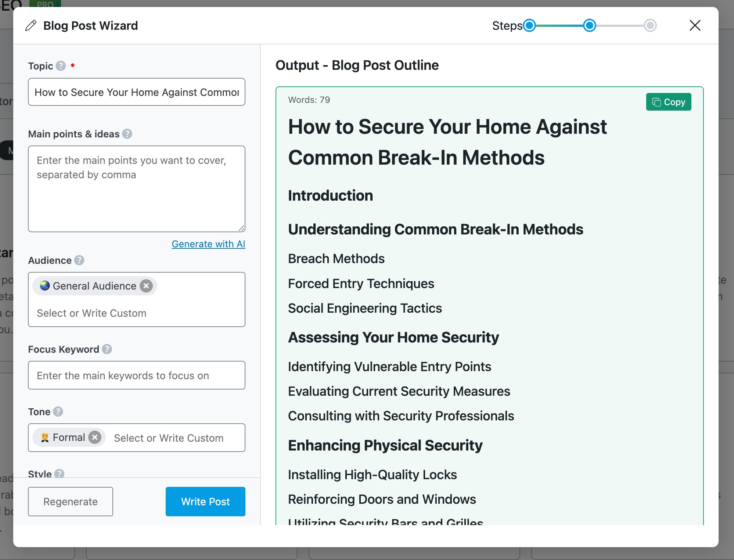Image resolution: width=734 pixels, height=560 pixels.
Task: Jump to the third wizard step
Action: (650, 26)
